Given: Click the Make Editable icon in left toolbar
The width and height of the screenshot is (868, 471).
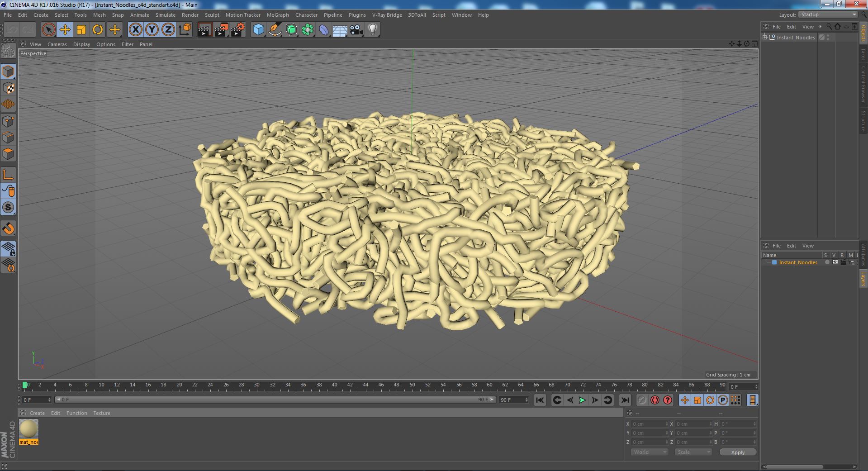Looking at the screenshot, I should pyautogui.click(x=8, y=51).
